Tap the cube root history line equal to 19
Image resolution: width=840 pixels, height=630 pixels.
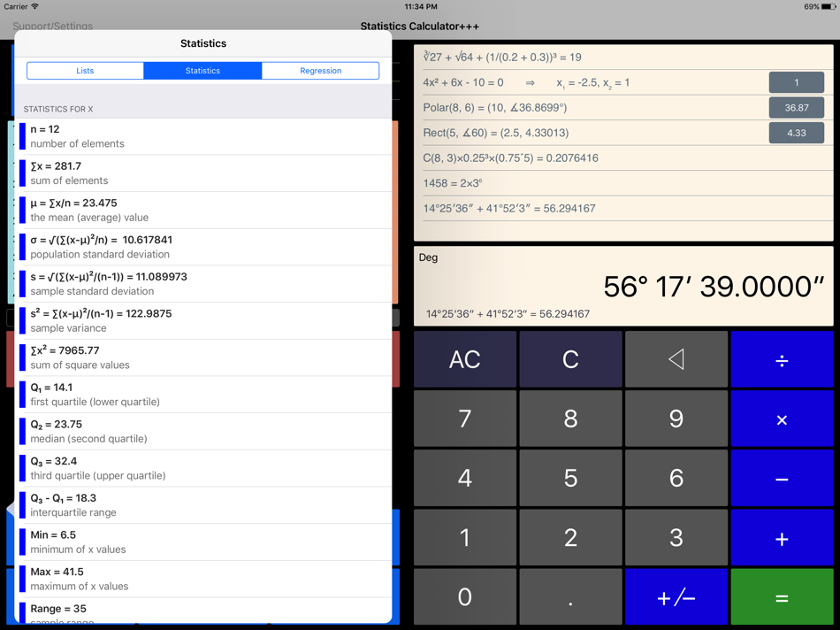coord(502,58)
